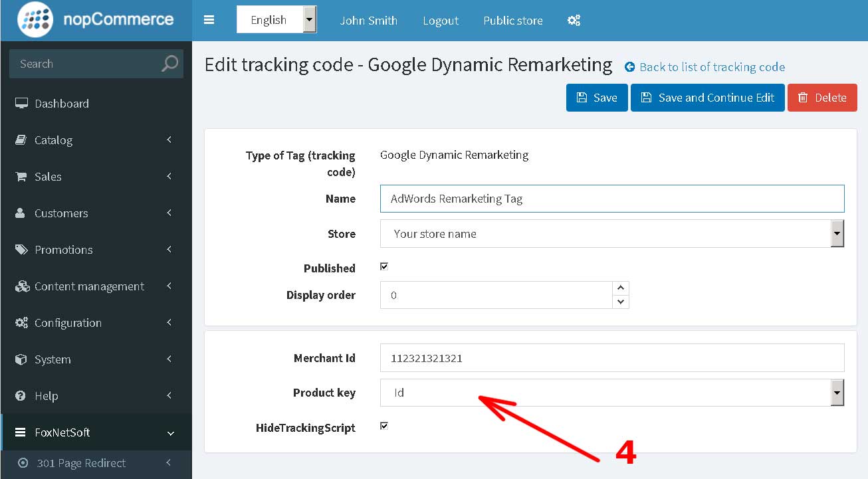The height and width of the screenshot is (479, 868).
Task: Uncheck the HideTrackingScript checkbox
Action: click(384, 426)
